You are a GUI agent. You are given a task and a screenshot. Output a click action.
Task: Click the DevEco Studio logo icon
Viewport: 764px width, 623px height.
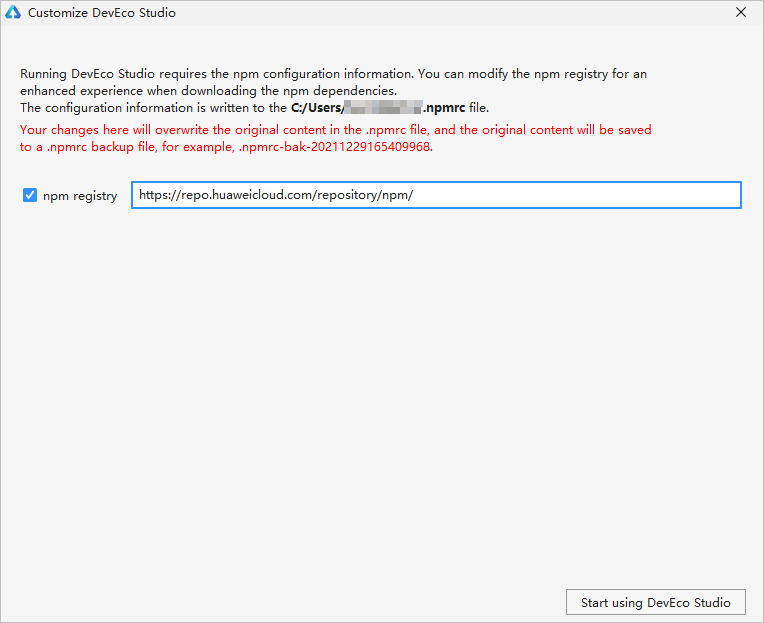click(x=13, y=12)
